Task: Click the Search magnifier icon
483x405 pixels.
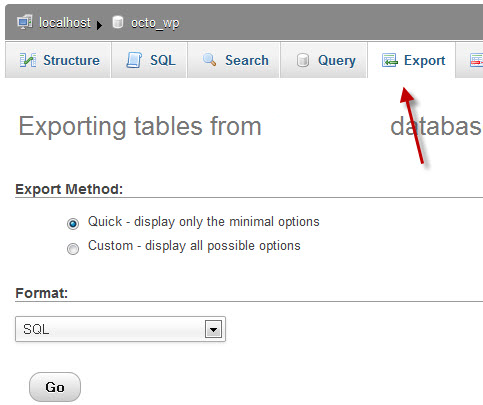Action: (210, 60)
